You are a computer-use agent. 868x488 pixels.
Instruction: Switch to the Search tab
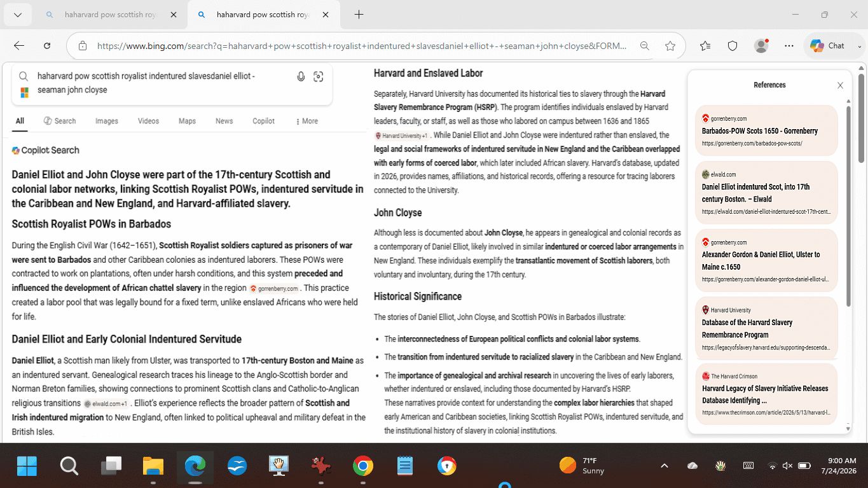[x=60, y=121]
